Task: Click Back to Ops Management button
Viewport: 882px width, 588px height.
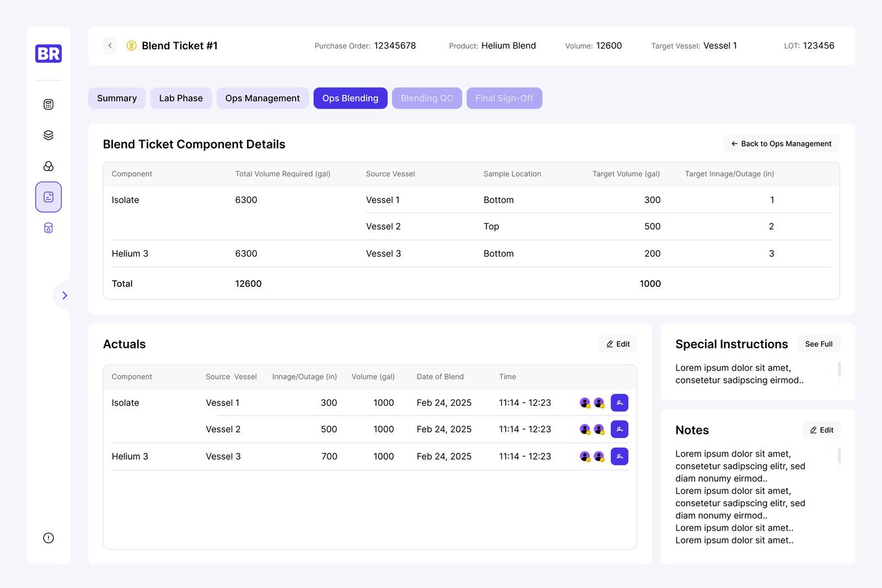Action: click(781, 144)
